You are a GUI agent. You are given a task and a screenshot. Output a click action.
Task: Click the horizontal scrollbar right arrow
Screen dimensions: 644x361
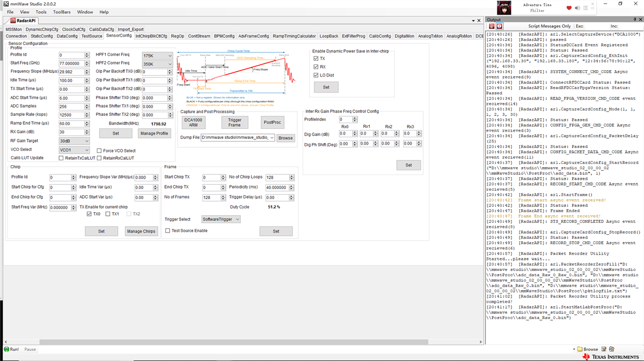(481, 342)
